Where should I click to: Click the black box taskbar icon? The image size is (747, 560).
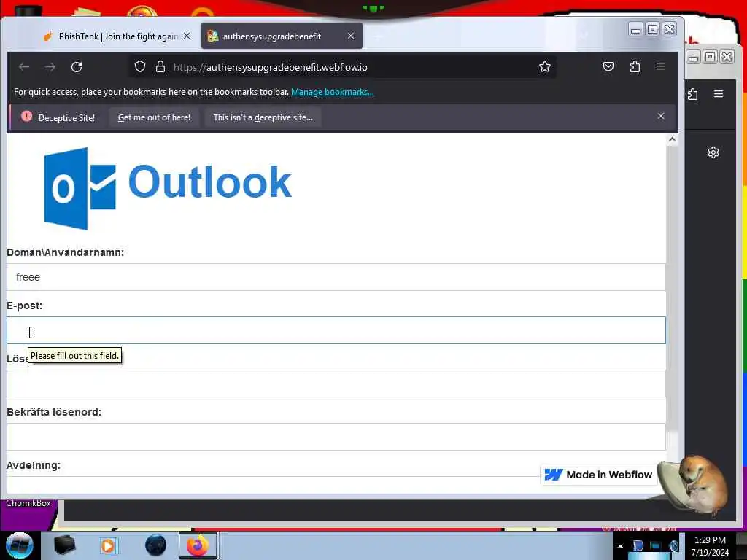[x=65, y=545]
